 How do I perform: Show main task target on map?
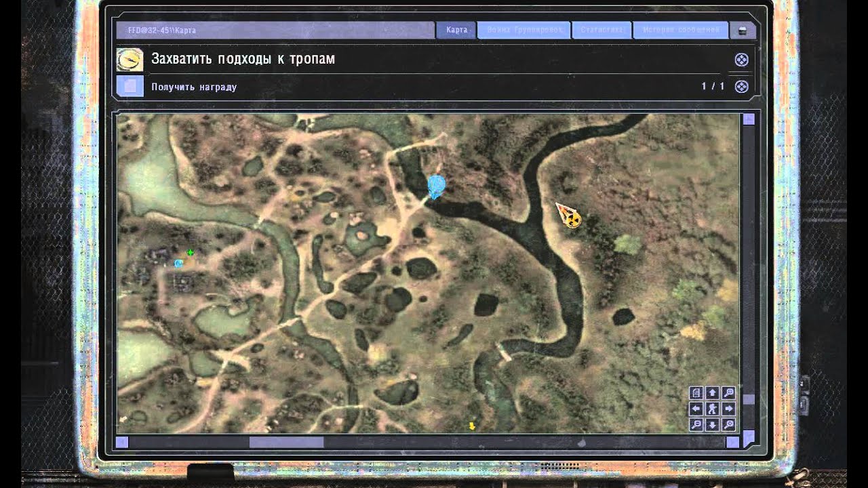(742, 60)
